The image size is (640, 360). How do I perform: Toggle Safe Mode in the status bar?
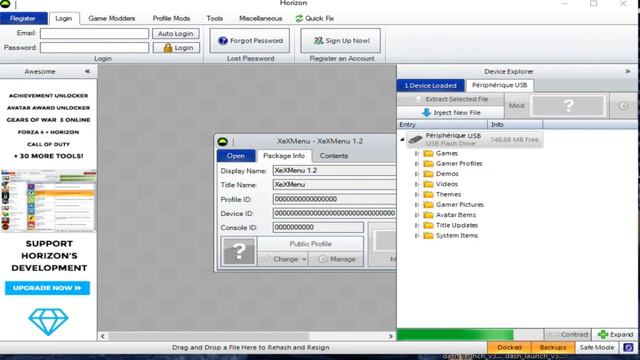(x=596, y=347)
